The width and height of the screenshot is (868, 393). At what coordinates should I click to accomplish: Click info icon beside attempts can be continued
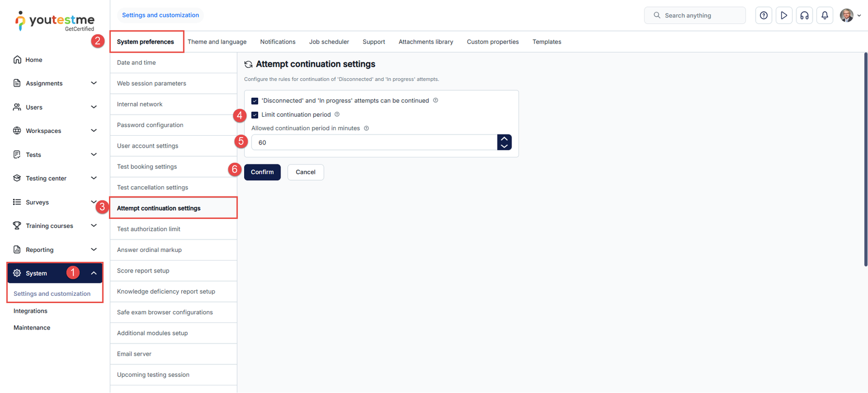click(436, 100)
